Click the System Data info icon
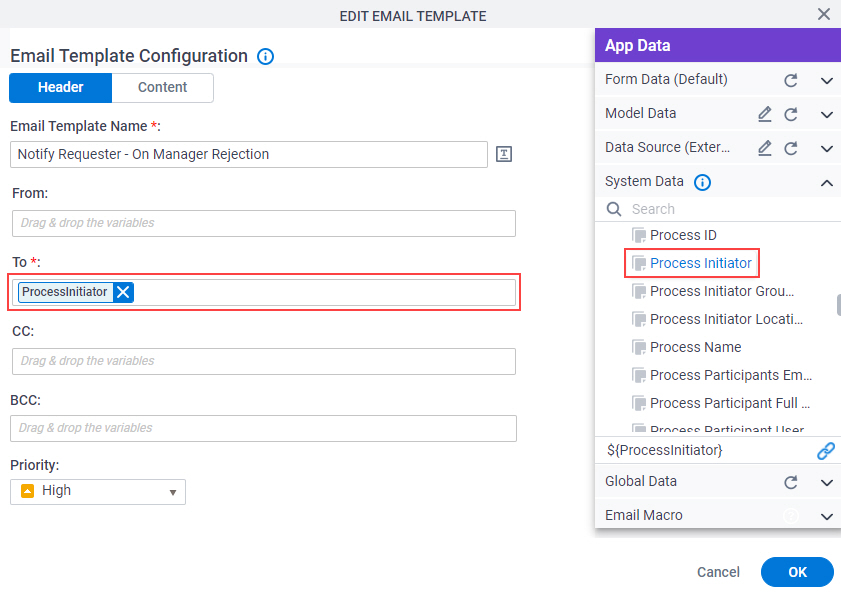Screen dimensions: 841x593 click(702, 183)
